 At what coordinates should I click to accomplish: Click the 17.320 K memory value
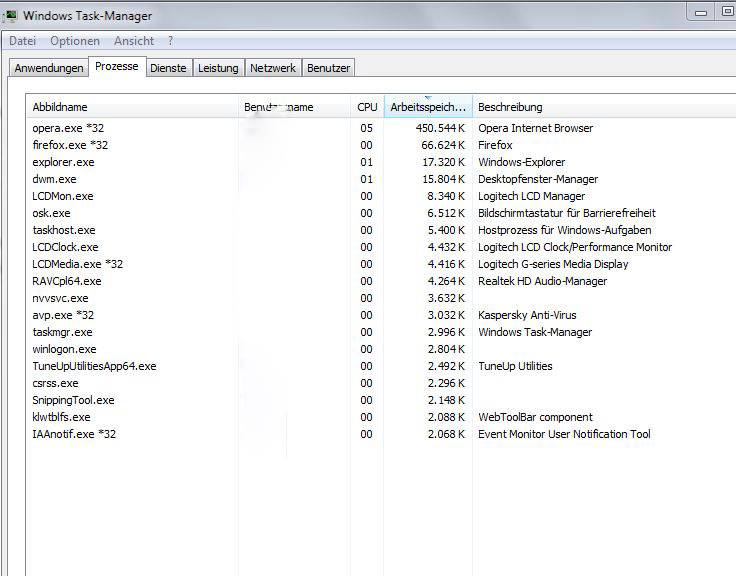coord(443,162)
